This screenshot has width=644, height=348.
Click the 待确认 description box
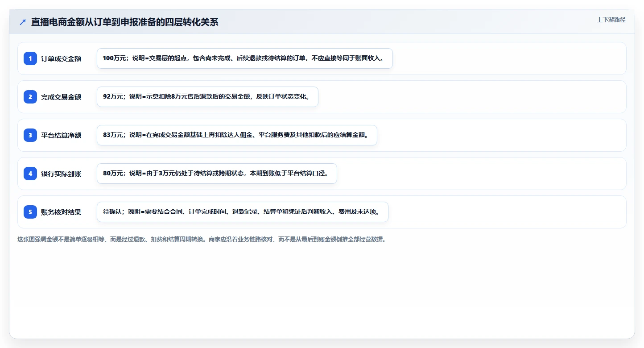click(x=243, y=212)
